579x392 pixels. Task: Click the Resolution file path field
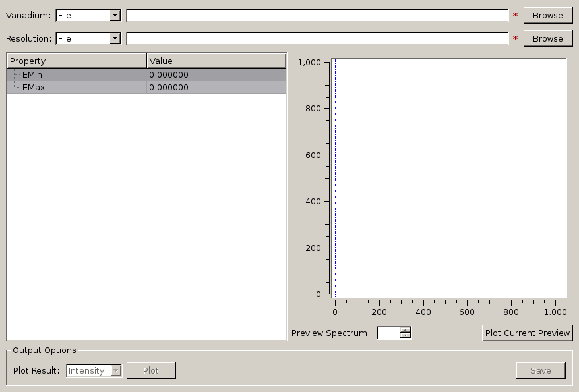[x=317, y=38]
